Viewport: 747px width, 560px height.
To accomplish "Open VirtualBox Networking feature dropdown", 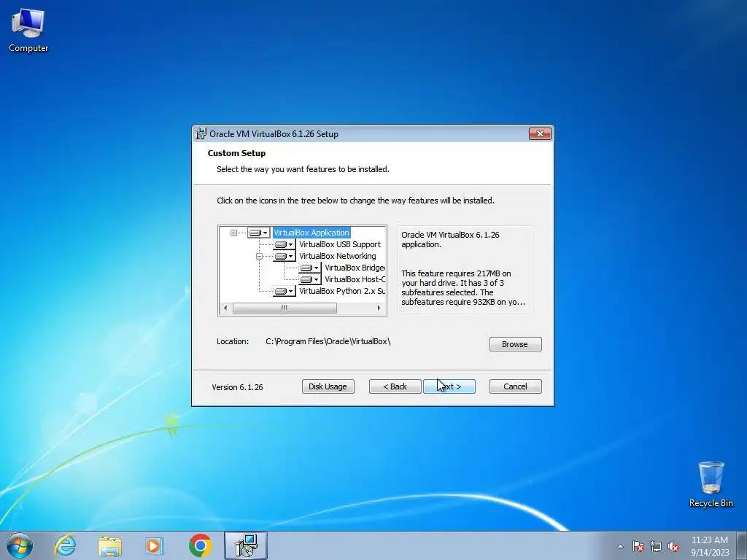I will (x=285, y=256).
